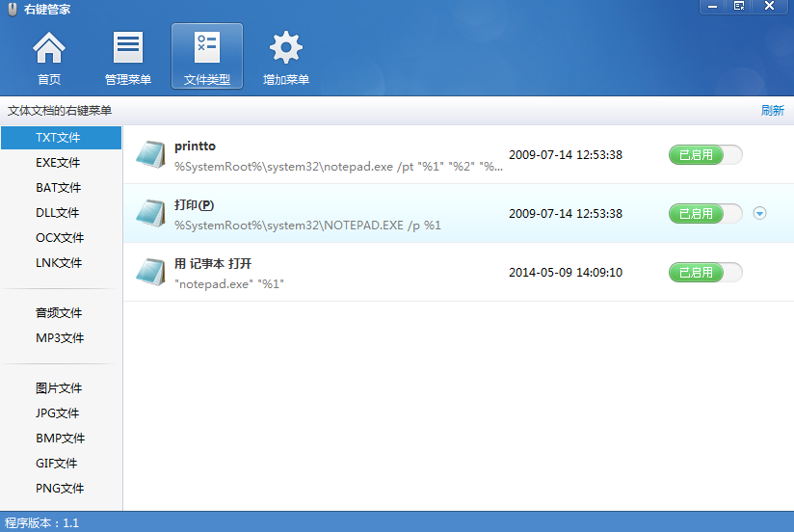
Task: Click the notepad icon beside 打印(P)
Action: [x=150, y=214]
